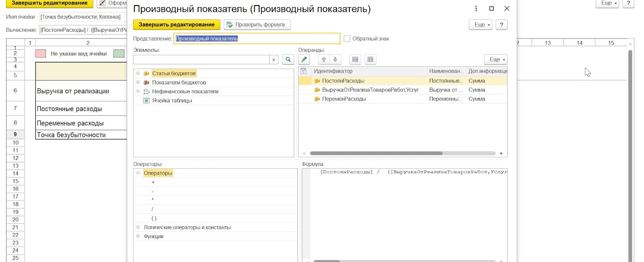Screen dimensions: 644x262
Task: Click the Точка безубыточности cell
Action: (x=81, y=135)
